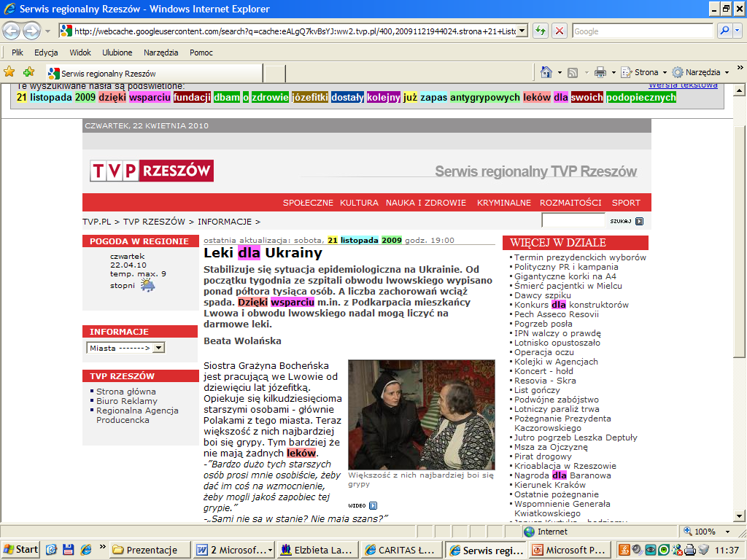747x560 pixels.
Task: Open the Biuro Reklamy link
Action: [x=127, y=401]
